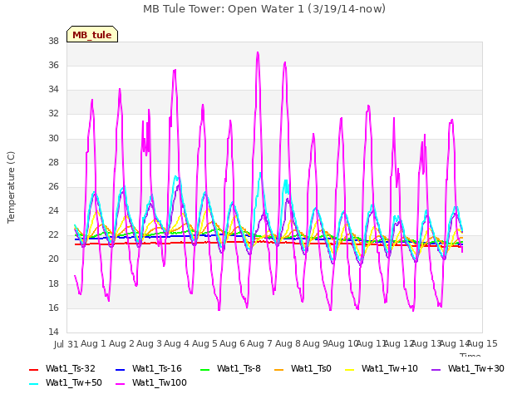Image resolution: width=532 pixels, height=399 pixels.
Task: Select the Wat1_Tw100 legend label
Action: [160, 383]
